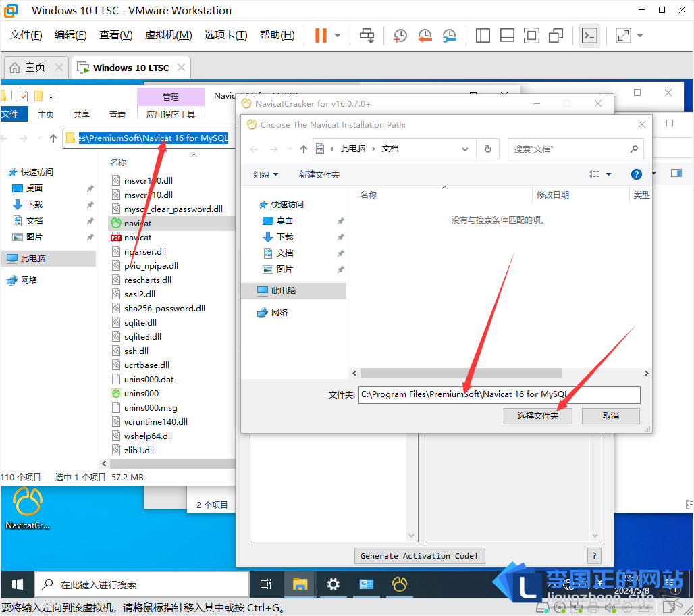Open Task View from the Windows taskbar

265,584
